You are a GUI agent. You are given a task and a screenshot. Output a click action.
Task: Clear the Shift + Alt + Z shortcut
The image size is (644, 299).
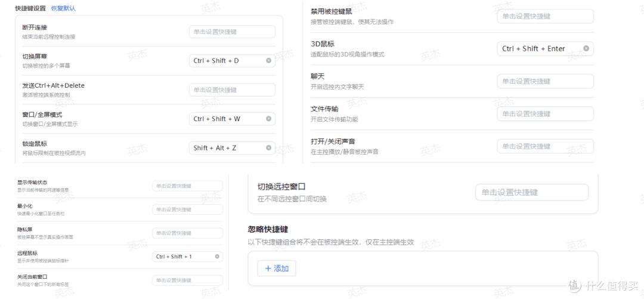[x=268, y=147]
